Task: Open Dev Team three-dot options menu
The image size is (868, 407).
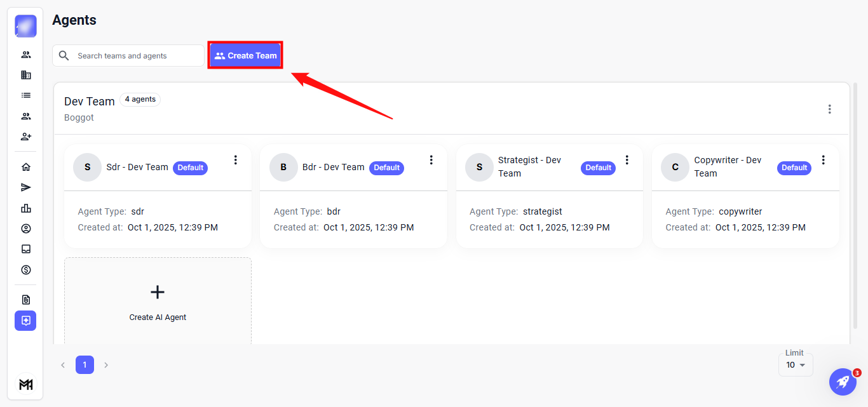Action: pos(829,109)
